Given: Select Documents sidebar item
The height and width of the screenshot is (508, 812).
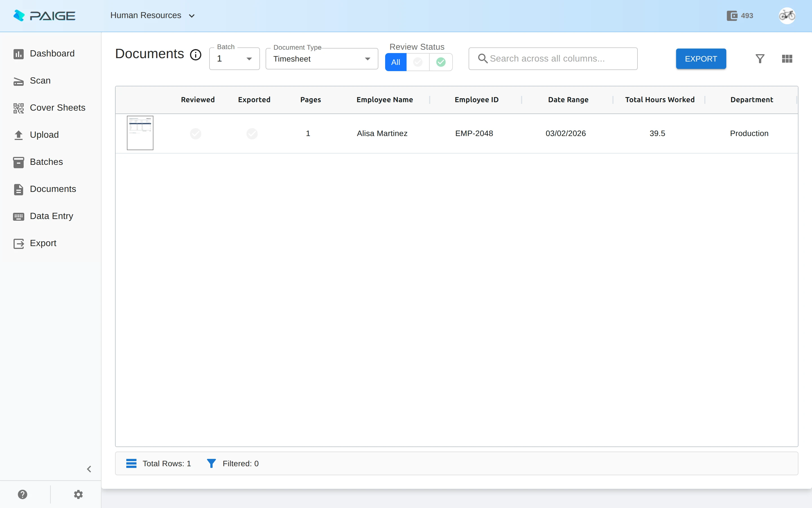Looking at the screenshot, I should pyautogui.click(x=50, y=189).
